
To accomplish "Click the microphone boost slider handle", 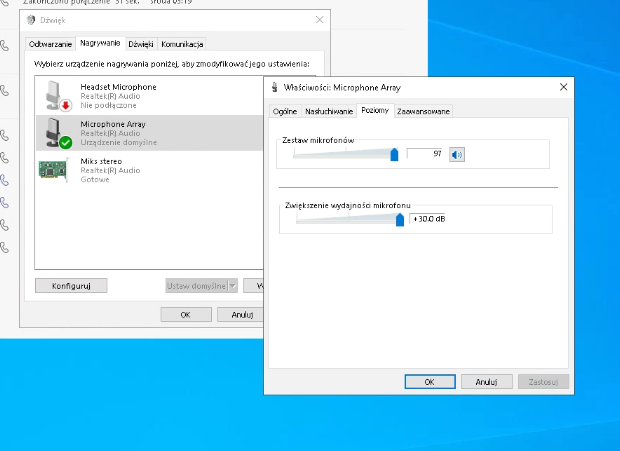I will [400, 219].
